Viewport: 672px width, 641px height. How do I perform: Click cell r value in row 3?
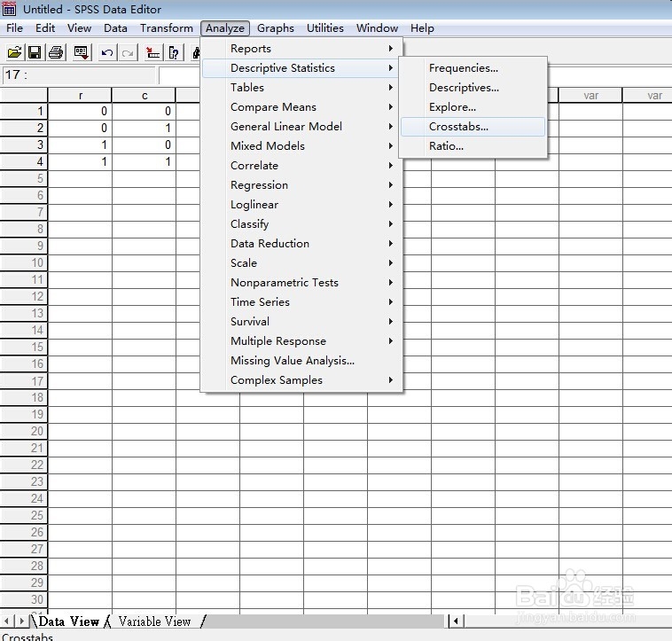click(80, 145)
